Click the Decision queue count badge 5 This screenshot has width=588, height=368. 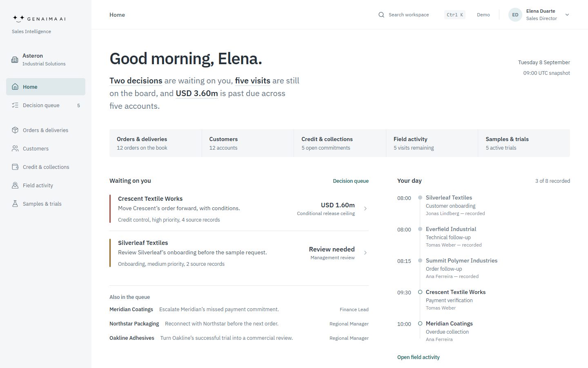78,105
